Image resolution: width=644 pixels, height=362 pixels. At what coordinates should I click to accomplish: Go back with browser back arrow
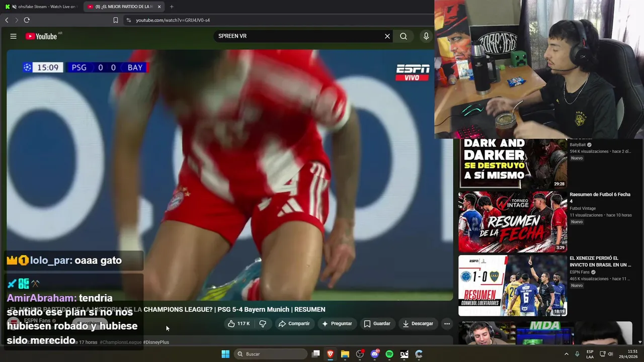(x=7, y=20)
